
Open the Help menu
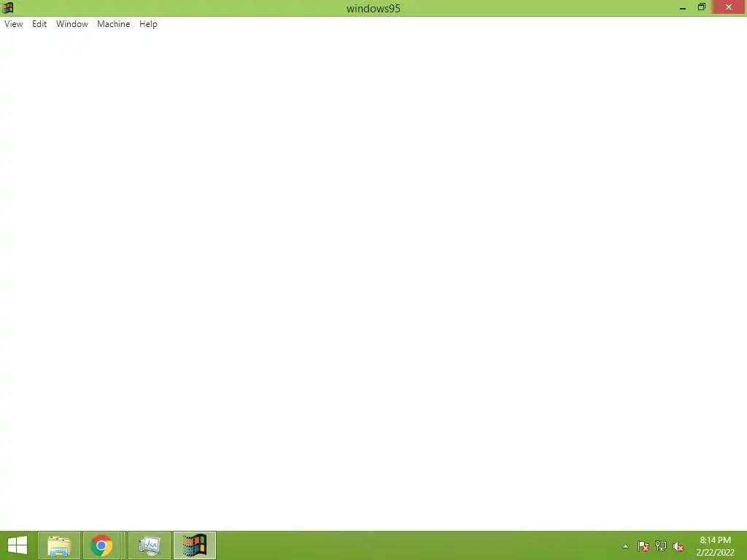click(x=148, y=24)
